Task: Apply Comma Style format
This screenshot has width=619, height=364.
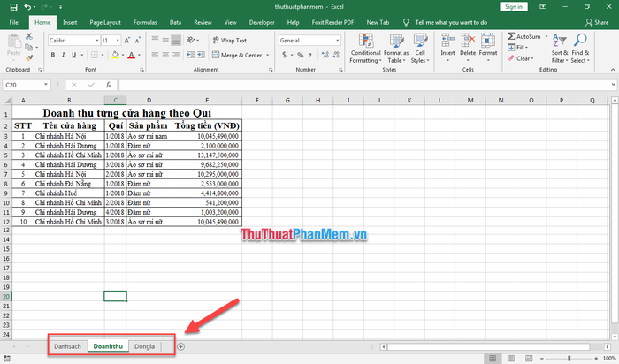Action: tap(310, 55)
